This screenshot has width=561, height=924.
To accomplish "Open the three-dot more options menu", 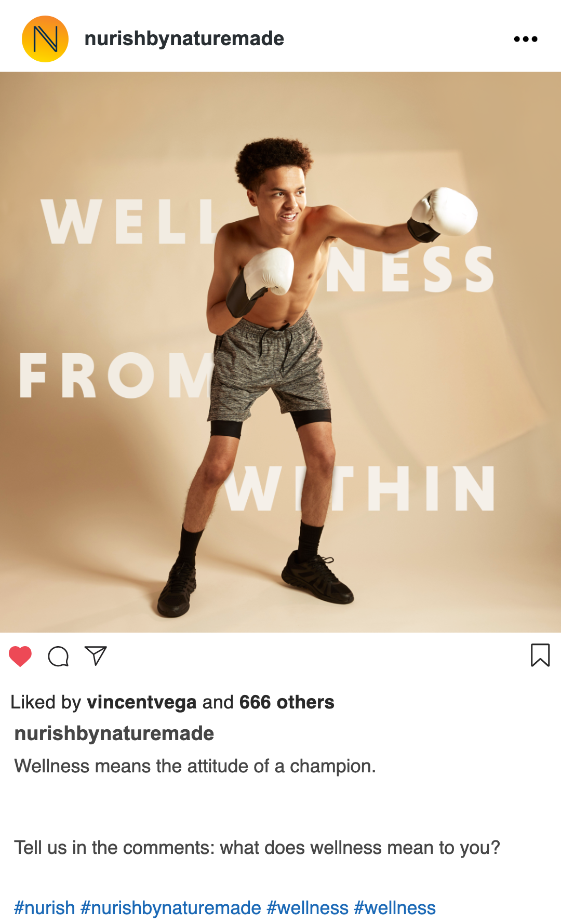I will 526,39.
